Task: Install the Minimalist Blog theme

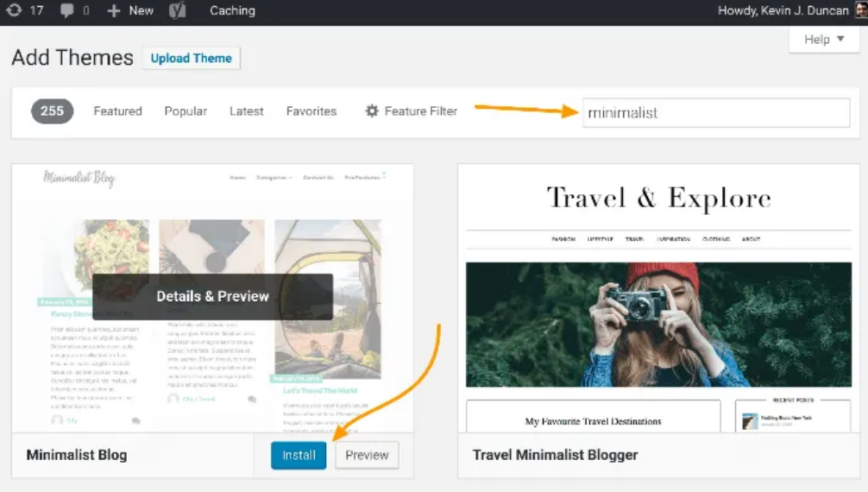Action: pos(299,455)
